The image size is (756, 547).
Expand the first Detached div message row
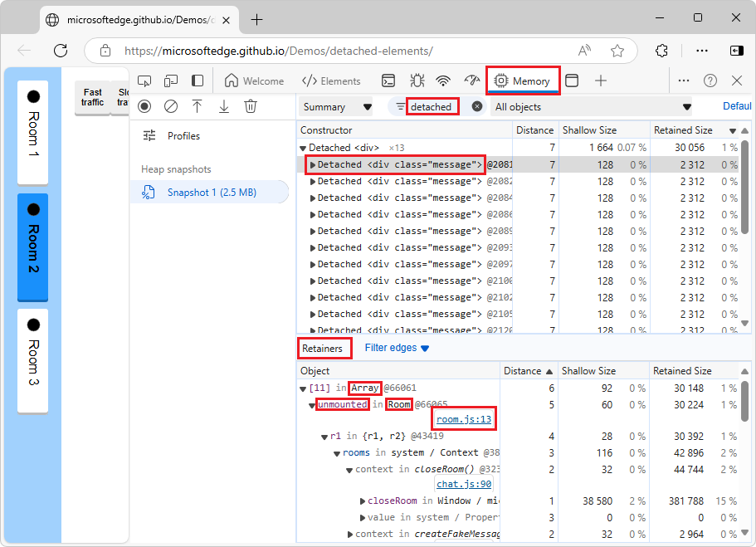(315, 164)
